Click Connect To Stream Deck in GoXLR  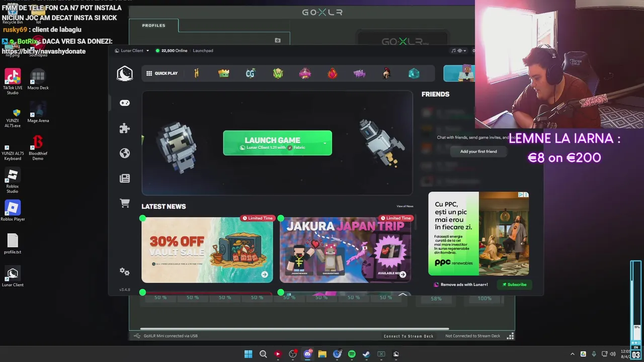[x=409, y=336]
